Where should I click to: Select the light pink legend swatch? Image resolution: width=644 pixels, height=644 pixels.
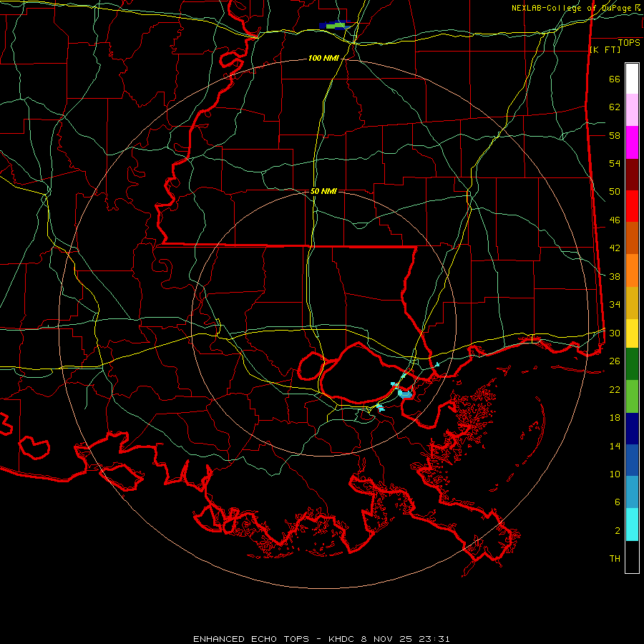tap(632, 110)
